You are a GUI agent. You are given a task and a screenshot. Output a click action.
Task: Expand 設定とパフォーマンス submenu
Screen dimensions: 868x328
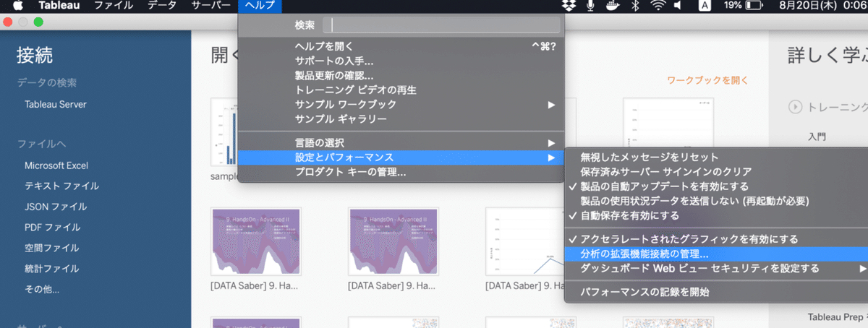pos(401,157)
